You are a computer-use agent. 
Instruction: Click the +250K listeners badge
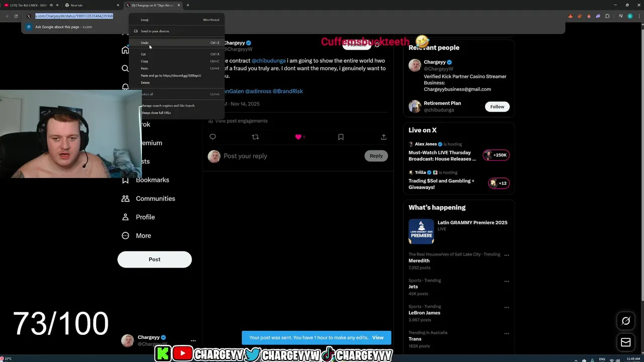[x=496, y=155]
